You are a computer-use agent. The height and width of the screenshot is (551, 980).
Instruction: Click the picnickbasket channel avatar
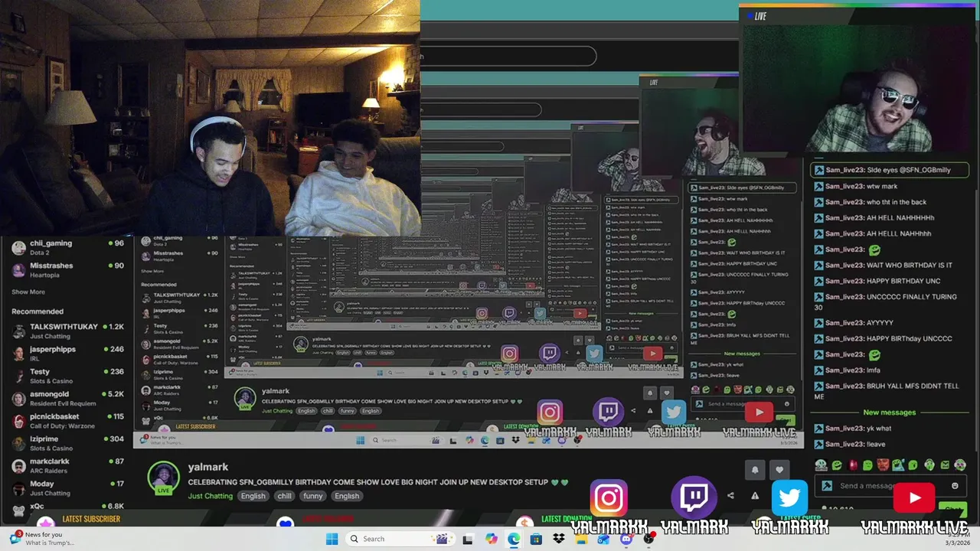tap(18, 421)
